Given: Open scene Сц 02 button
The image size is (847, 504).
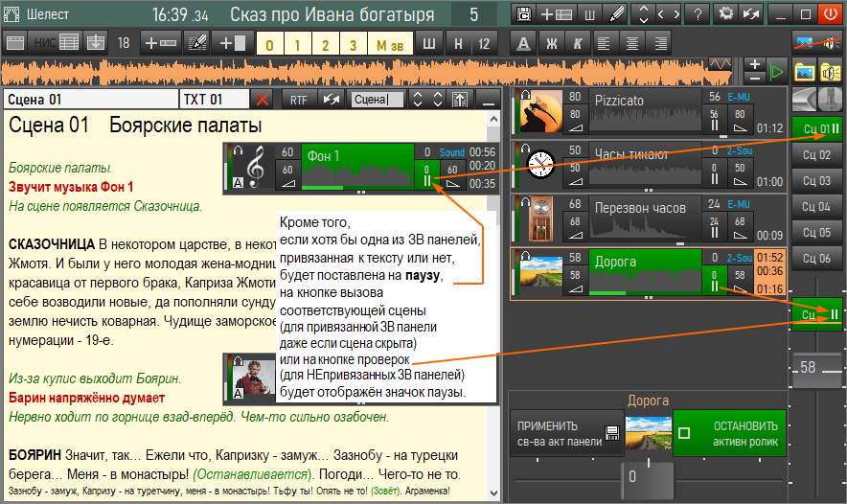Looking at the screenshot, I should tap(816, 155).
